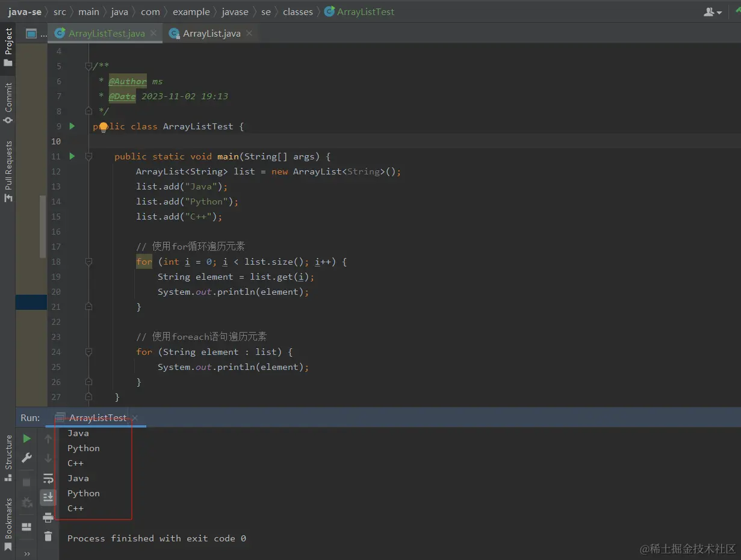The height and width of the screenshot is (560, 741).
Task: Click the @Author tag in Javadoc
Action: point(128,81)
